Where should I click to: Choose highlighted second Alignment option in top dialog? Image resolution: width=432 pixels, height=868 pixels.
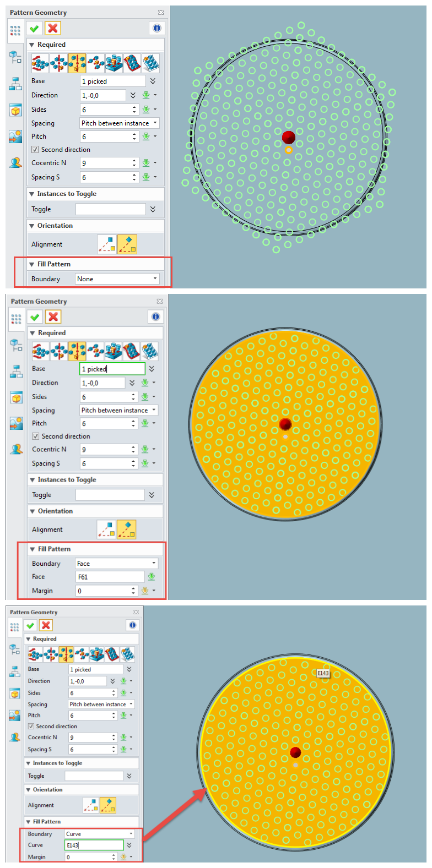pyautogui.click(x=127, y=244)
